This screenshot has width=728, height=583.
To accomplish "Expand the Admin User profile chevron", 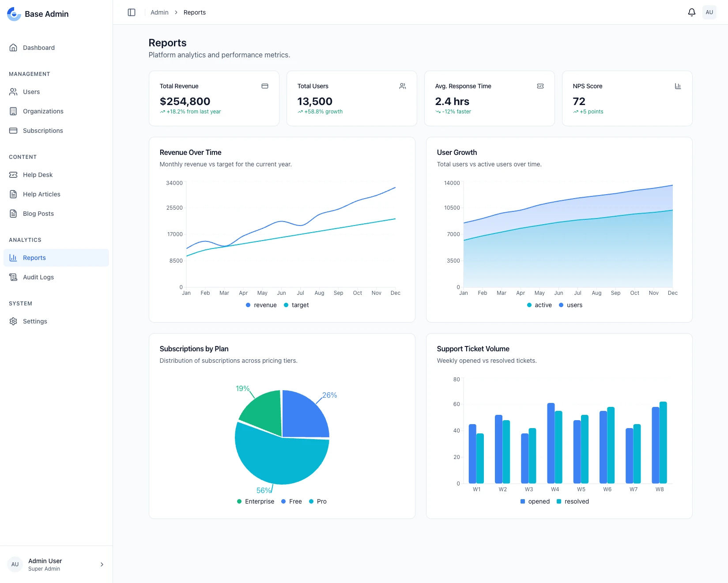I will point(102,564).
